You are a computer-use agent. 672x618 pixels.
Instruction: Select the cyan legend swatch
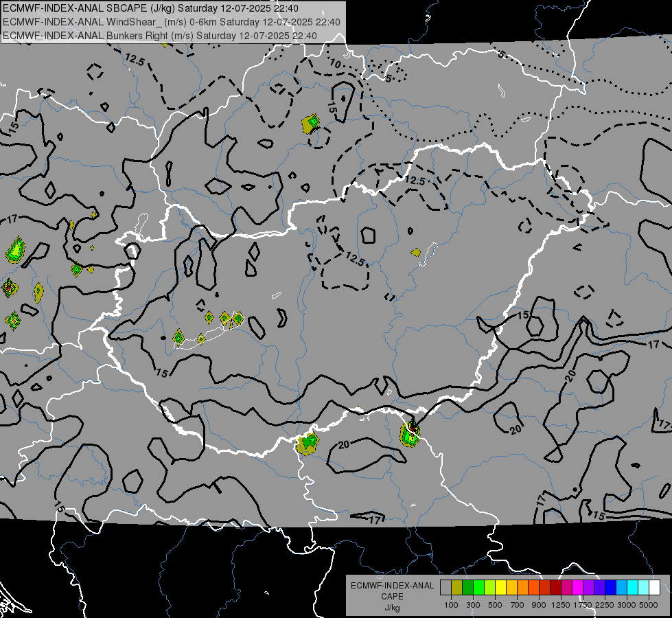[633, 588]
